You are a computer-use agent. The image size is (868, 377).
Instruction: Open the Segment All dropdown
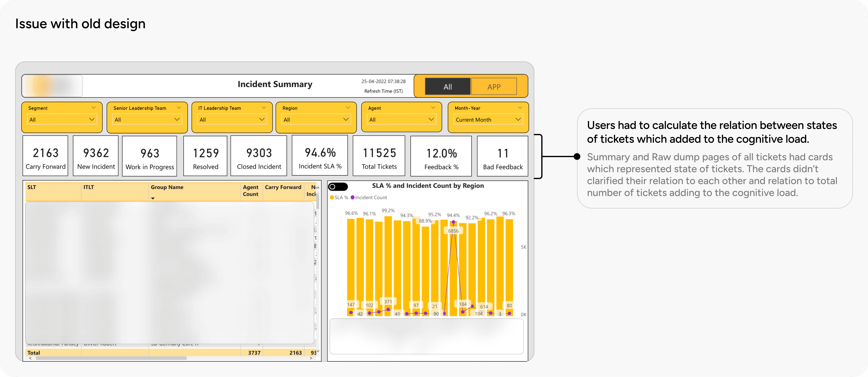coord(62,119)
